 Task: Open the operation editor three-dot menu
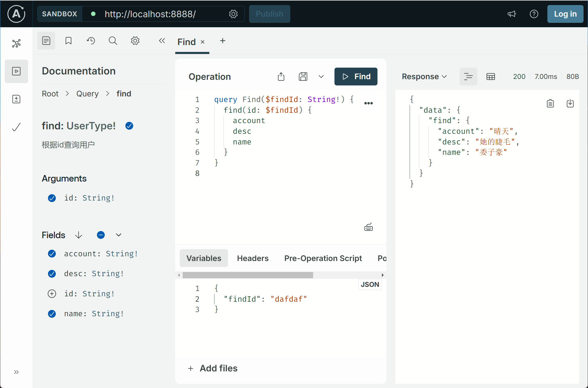pyautogui.click(x=369, y=103)
